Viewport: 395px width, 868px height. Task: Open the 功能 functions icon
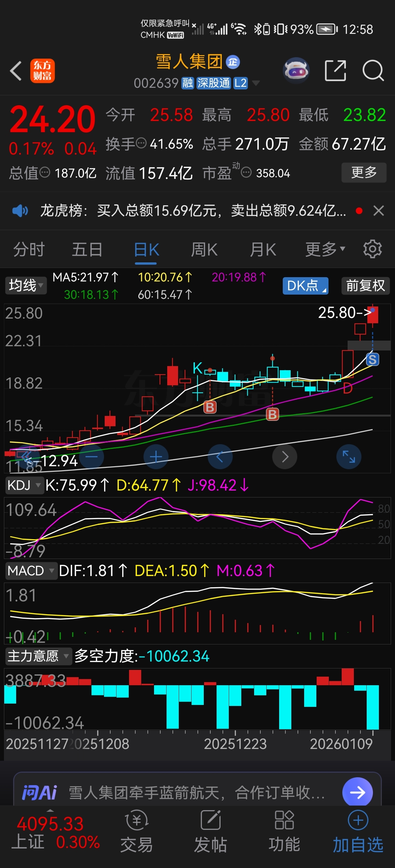284,832
